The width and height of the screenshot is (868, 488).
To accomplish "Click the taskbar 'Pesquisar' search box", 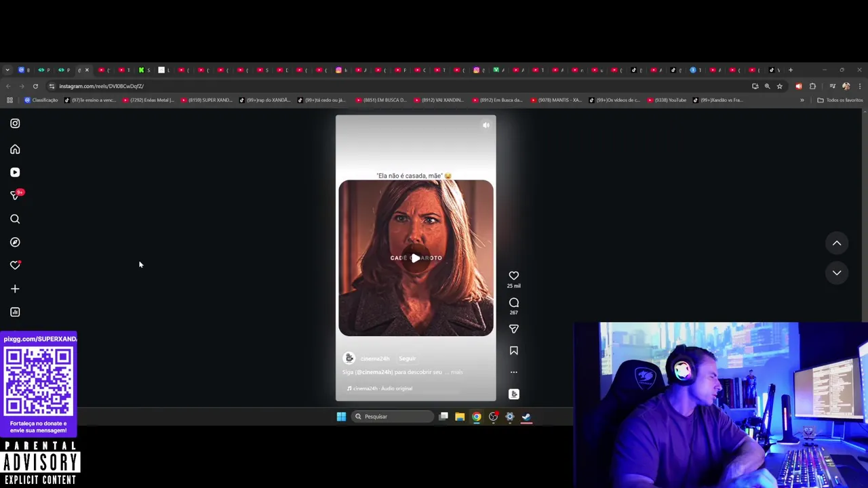I will (393, 417).
